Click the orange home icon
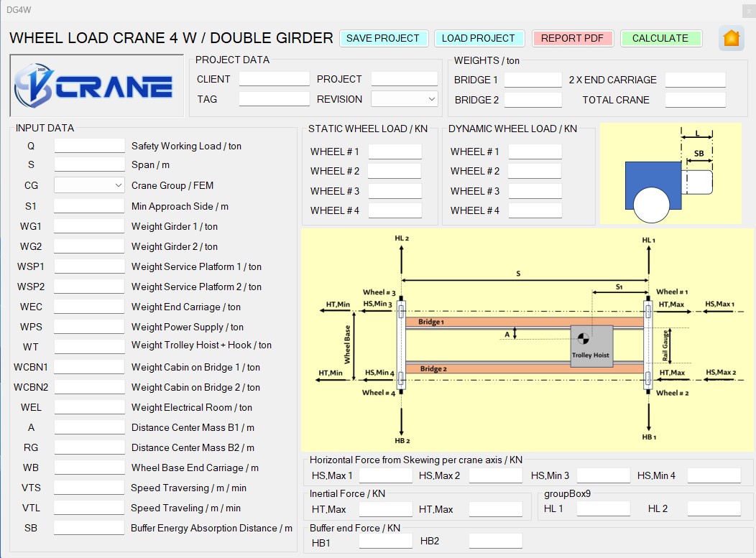This screenshot has width=756, height=558. pyautogui.click(x=731, y=38)
